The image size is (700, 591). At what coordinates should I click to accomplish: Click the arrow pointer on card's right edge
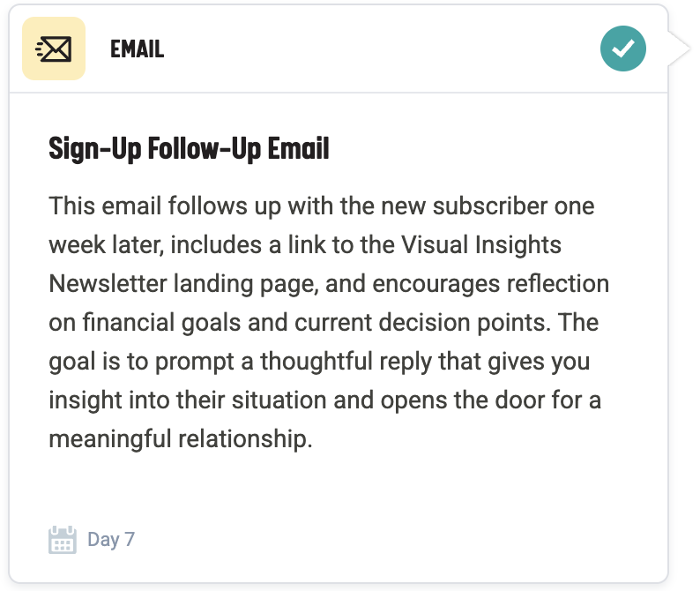click(x=678, y=49)
